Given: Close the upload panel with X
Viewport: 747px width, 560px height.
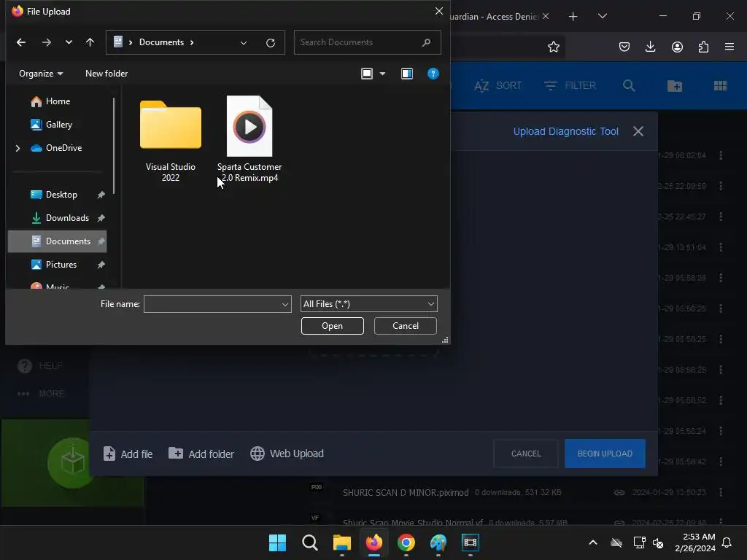Looking at the screenshot, I should point(638,131).
